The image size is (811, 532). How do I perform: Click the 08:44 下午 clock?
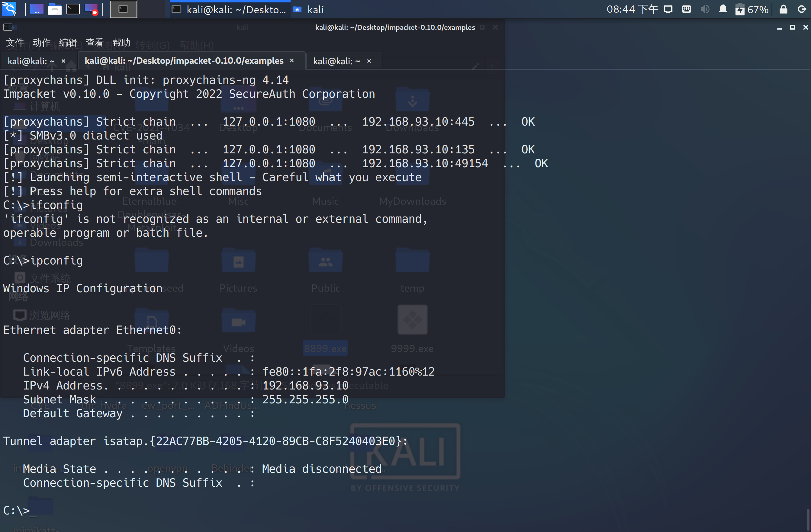tap(632, 9)
